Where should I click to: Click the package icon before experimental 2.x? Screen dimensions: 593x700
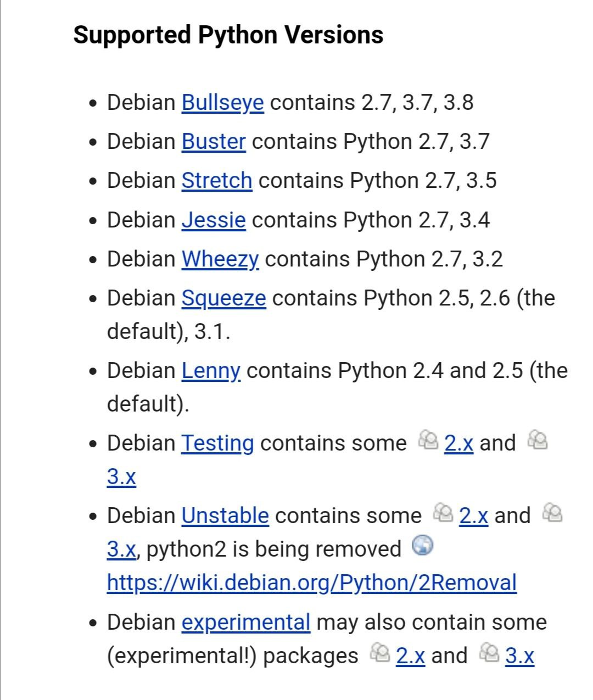(380, 652)
